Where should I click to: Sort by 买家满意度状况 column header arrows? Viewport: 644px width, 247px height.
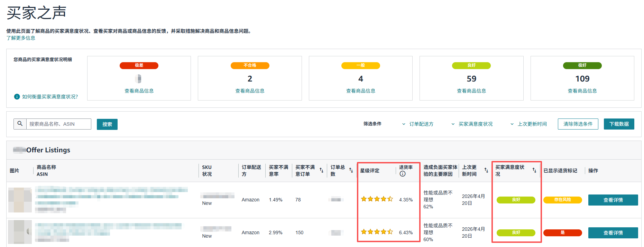pyautogui.click(x=534, y=170)
